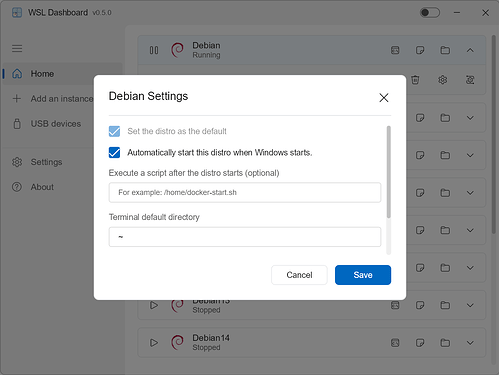Toggle Set the distro as default checkbox

point(114,131)
